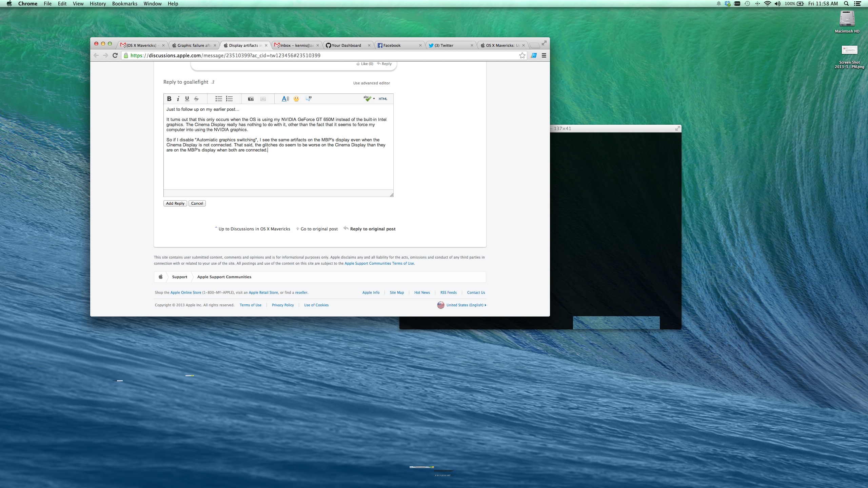Click the camera insert image icon
The height and width of the screenshot is (488, 868).
click(251, 99)
